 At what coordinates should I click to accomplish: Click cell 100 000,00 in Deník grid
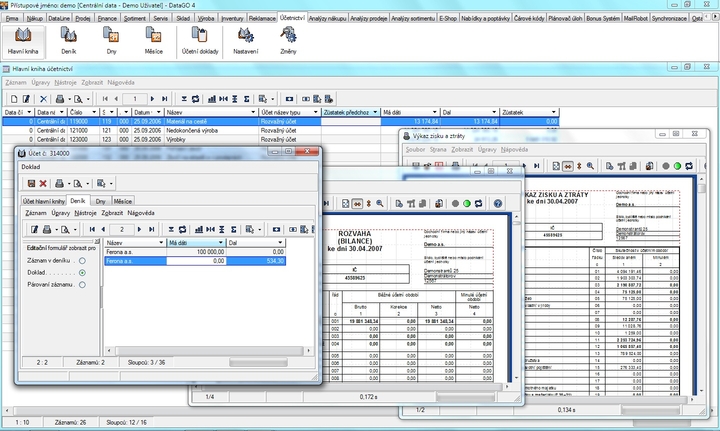pos(196,252)
